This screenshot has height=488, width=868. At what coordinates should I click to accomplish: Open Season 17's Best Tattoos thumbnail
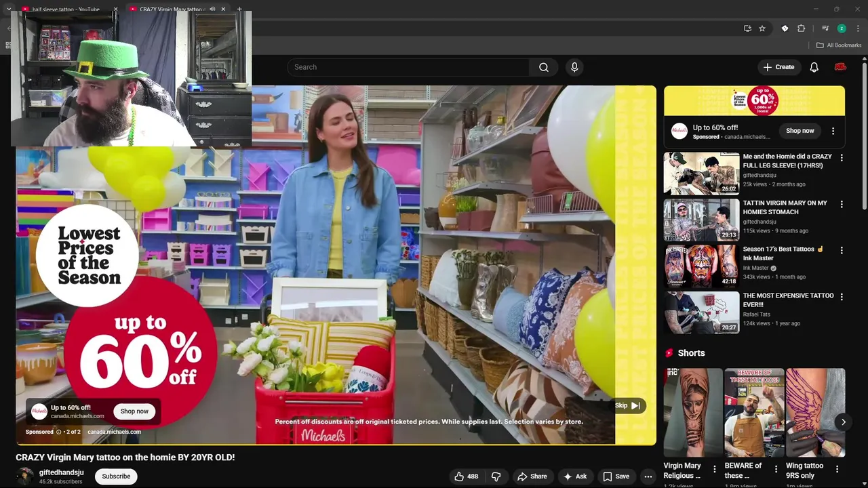coord(701,266)
